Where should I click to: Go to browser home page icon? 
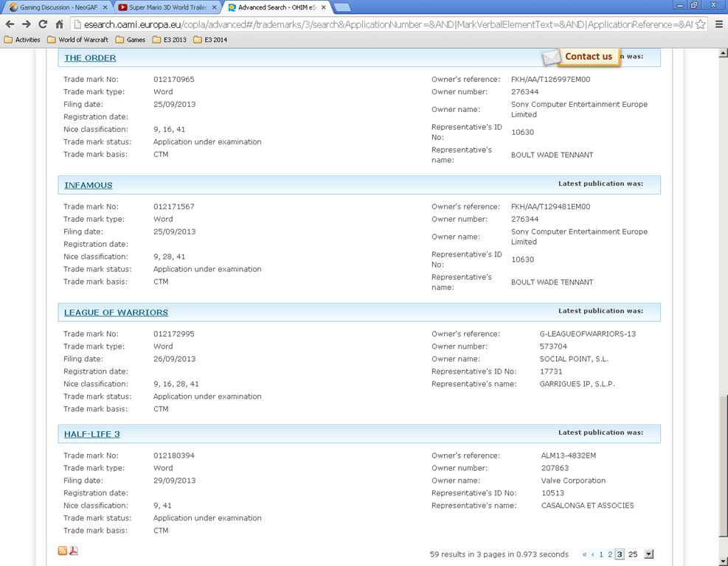(60, 24)
